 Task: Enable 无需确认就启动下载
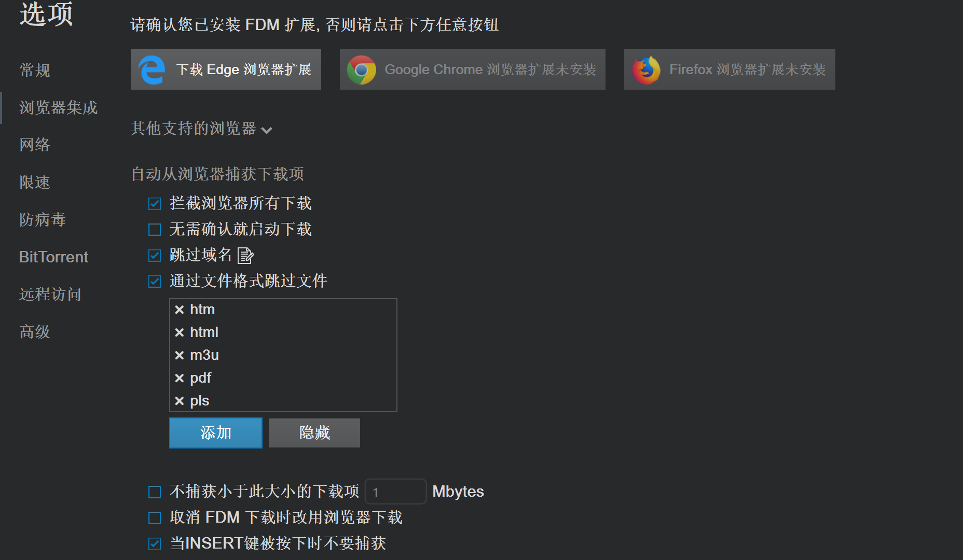pos(154,229)
